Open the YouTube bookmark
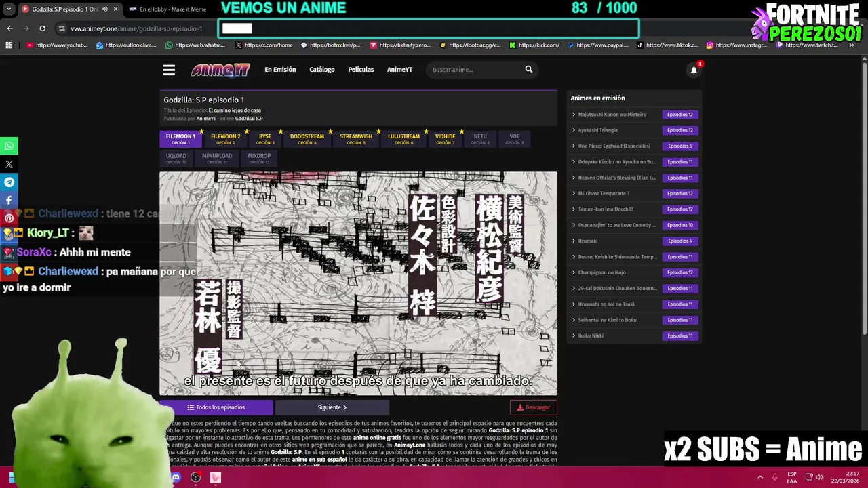The width and height of the screenshot is (868, 488). [57, 45]
